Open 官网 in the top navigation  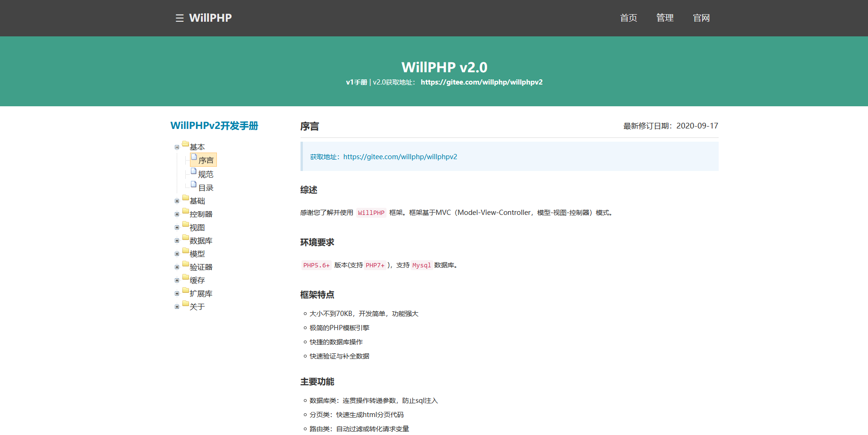click(x=701, y=18)
